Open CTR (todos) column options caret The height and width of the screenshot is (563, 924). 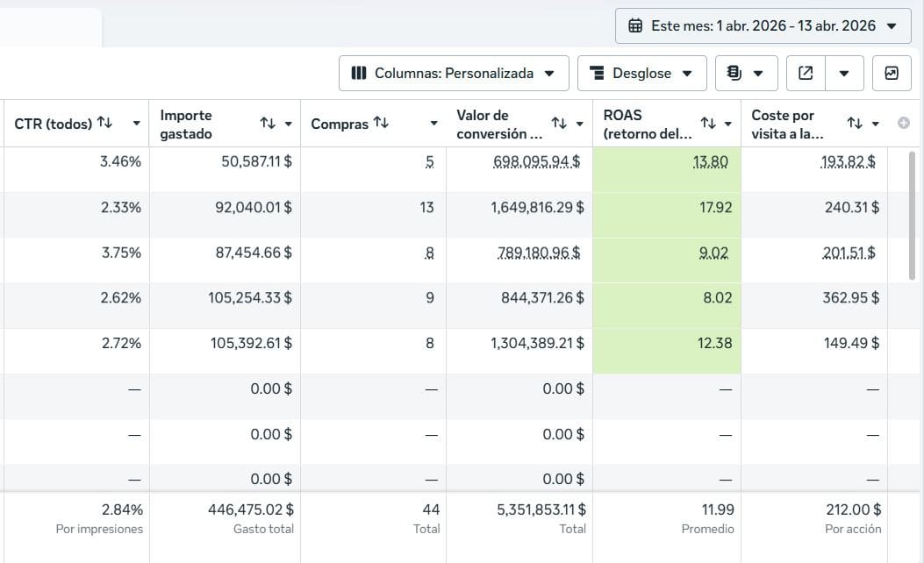pyautogui.click(x=136, y=124)
